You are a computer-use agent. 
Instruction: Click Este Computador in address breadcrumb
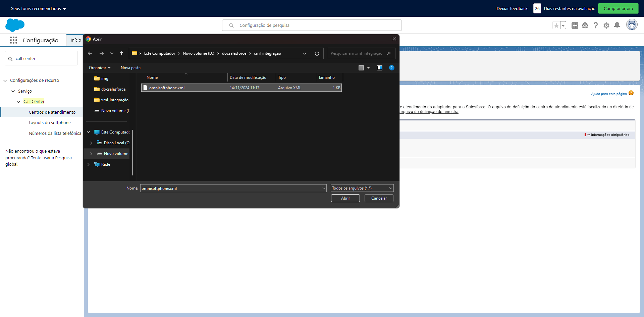click(160, 53)
